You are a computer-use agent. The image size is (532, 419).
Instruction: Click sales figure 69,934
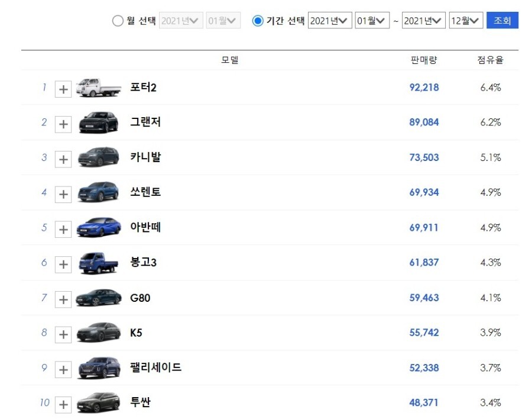424,193
